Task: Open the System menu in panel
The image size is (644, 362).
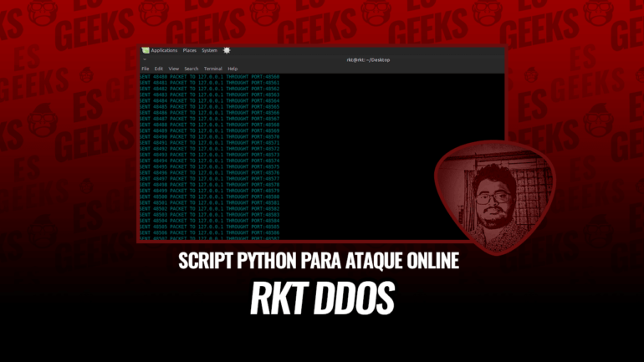Action: click(x=209, y=50)
